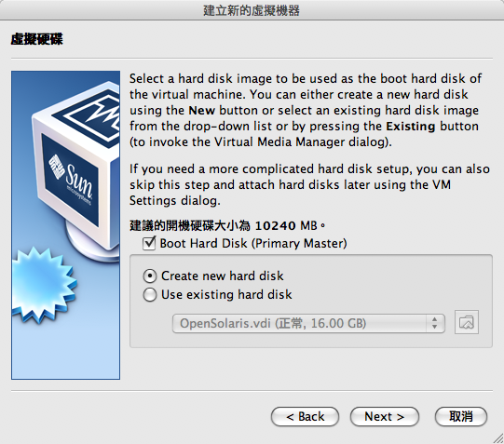Click the window resize grip corner
The width and height of the screenshot is (504, 444).
coord(498,438)
